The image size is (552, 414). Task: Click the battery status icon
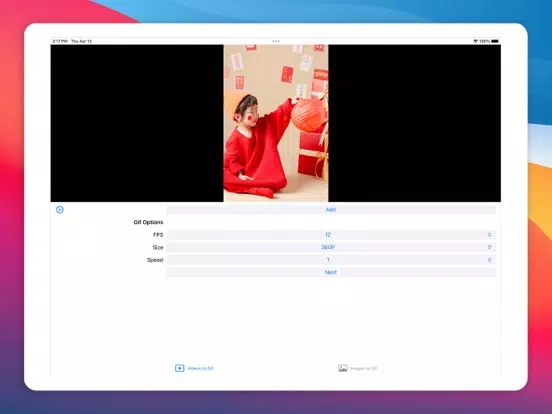495,41
